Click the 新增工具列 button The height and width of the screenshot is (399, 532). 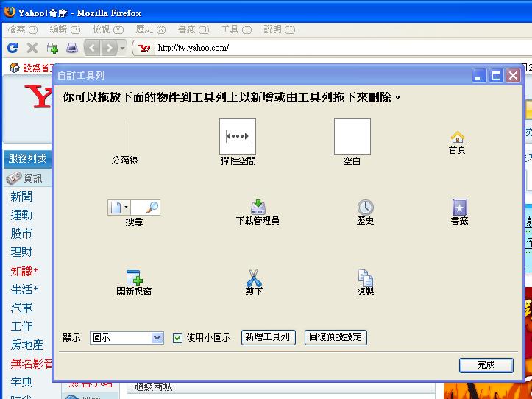coord(268,338)
